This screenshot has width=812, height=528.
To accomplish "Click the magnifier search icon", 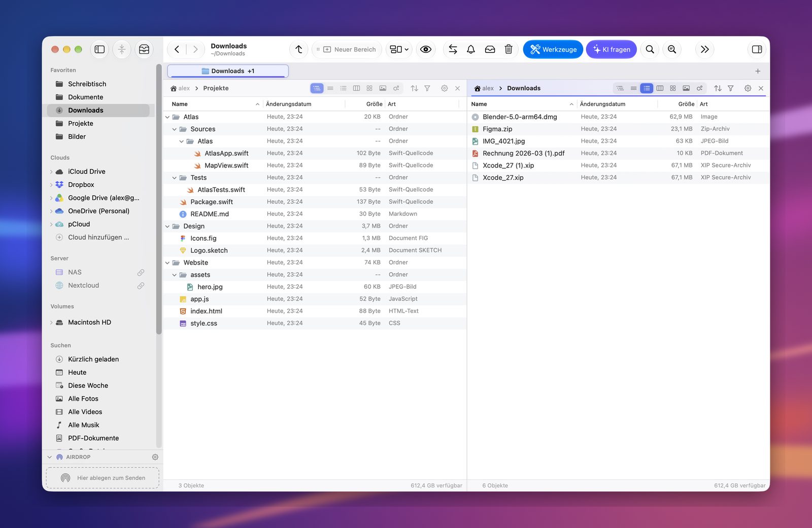I will pos(650,49).
